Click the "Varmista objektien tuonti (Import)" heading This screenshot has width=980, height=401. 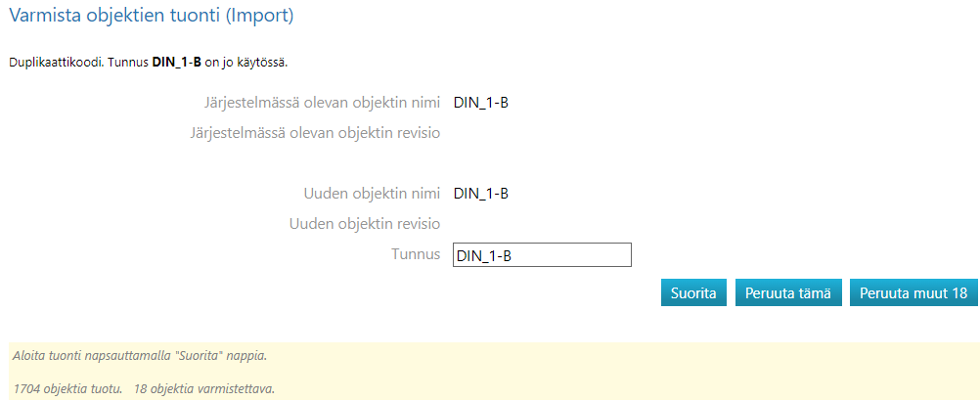(x=152, y=16)
